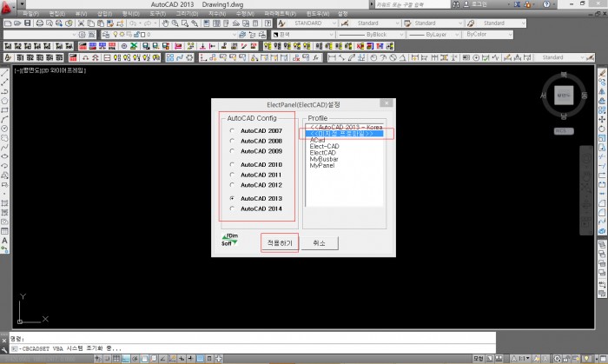Viewport: 608px width, 364px height.
Task: Select the Polygon tool in the draw toolbar
Action: point(4,101)
